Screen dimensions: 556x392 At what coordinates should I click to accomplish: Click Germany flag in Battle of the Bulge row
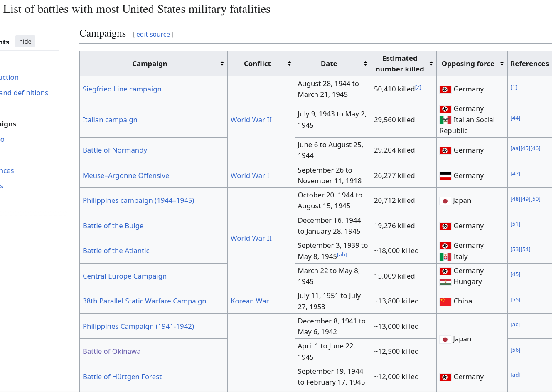pos(445,226)
